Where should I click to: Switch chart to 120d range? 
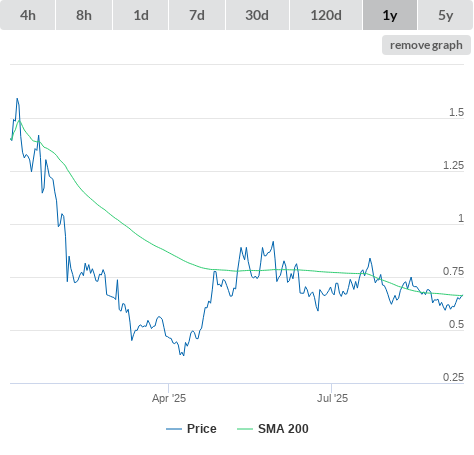click(326, 15)
